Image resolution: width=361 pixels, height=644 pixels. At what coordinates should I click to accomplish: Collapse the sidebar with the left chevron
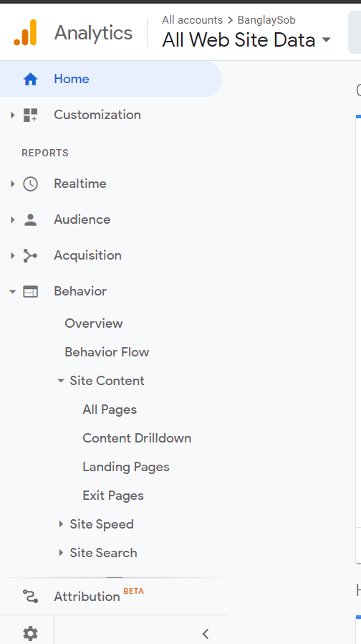point(206,634)
